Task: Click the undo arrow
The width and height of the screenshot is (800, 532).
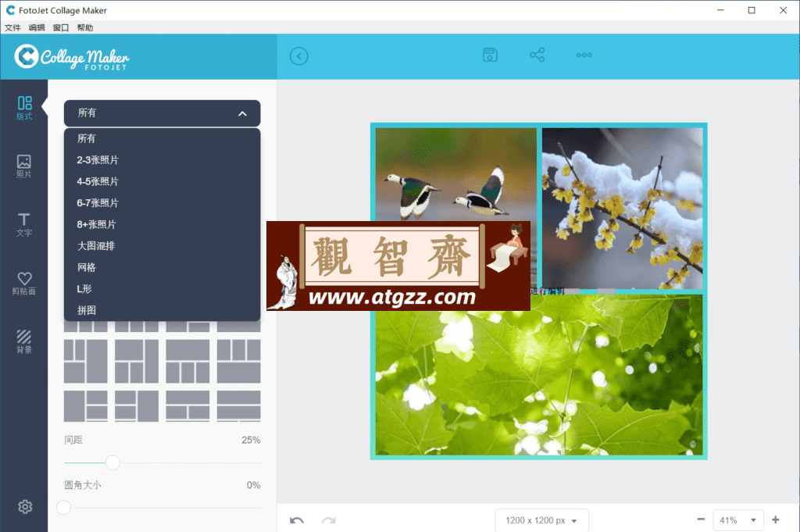Action: [296, 520]
